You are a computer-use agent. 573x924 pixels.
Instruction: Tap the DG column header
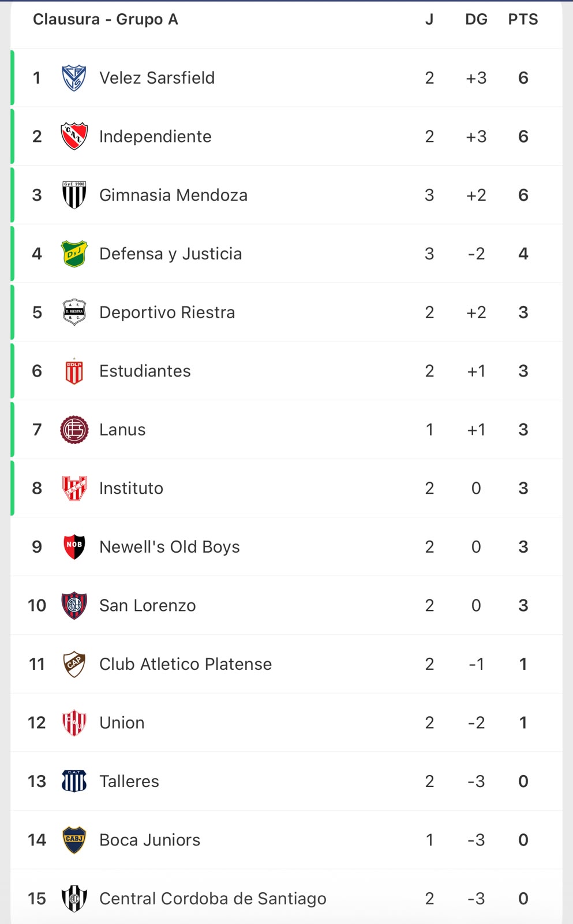point(476,20)
